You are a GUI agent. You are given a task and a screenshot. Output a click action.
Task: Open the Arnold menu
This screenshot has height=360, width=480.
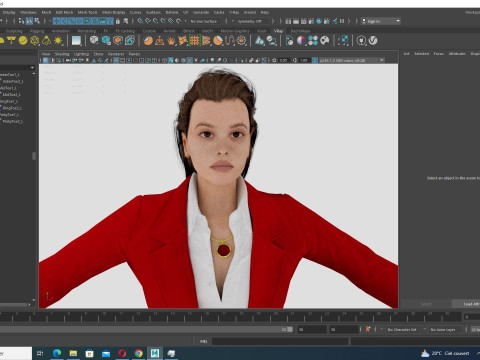(x=250, y=12)
